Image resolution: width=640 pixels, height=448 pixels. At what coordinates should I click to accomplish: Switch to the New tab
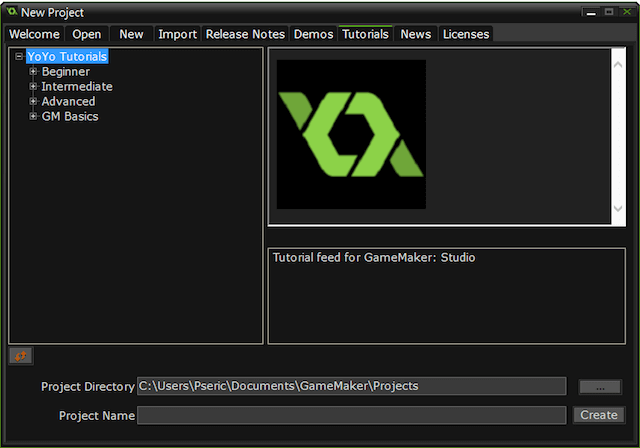coord(131,34)
